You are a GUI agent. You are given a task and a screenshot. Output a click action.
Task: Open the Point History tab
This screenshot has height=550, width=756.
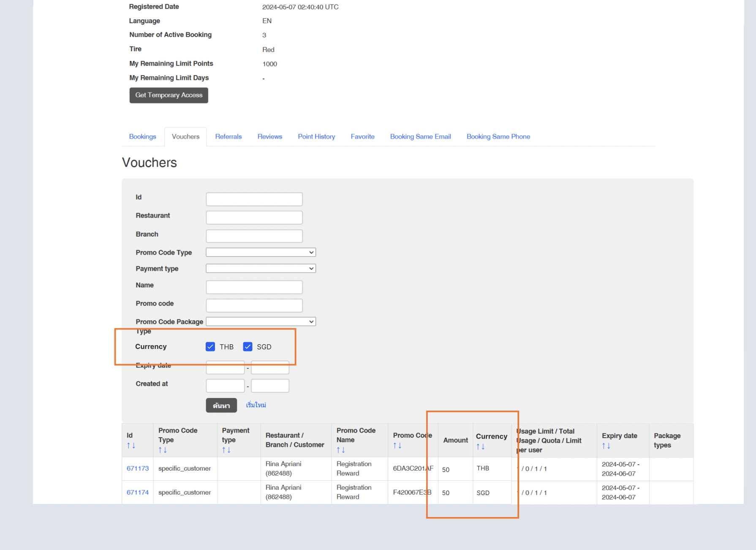click(316, 136)
